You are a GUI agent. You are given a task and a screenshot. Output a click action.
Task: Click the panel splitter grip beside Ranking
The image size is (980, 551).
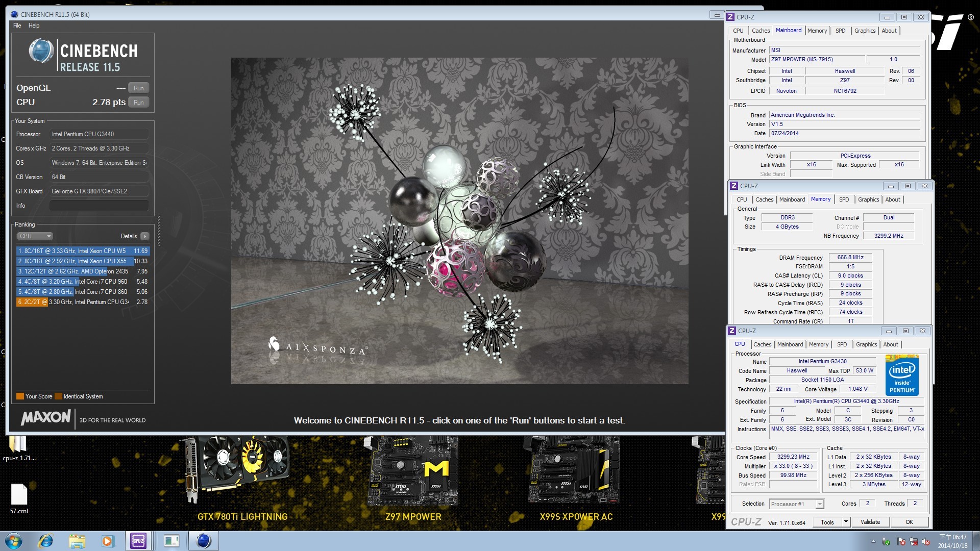pyautogui.click(x=159, y=231)
